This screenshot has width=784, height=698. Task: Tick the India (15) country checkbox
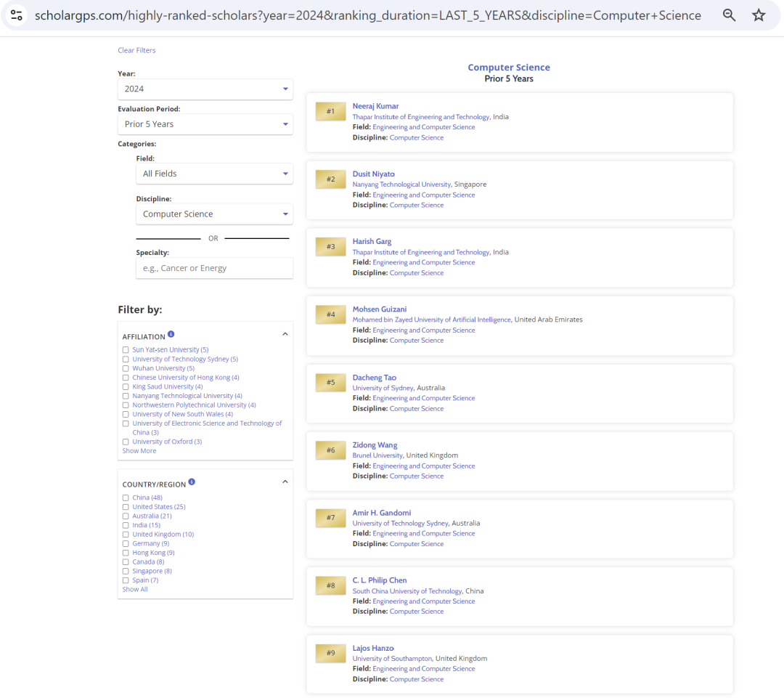tap(126, 525)
